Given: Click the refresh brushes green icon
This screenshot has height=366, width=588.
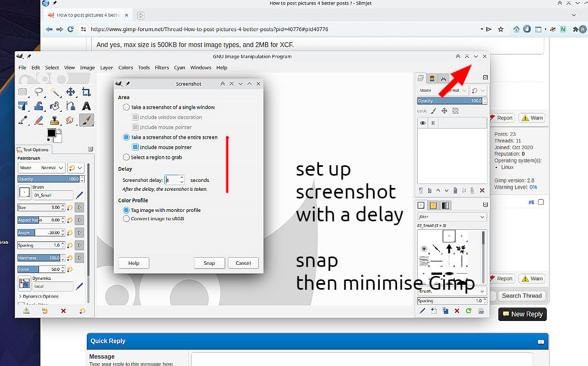Looking at the screenshot, I should click(469, 311).
